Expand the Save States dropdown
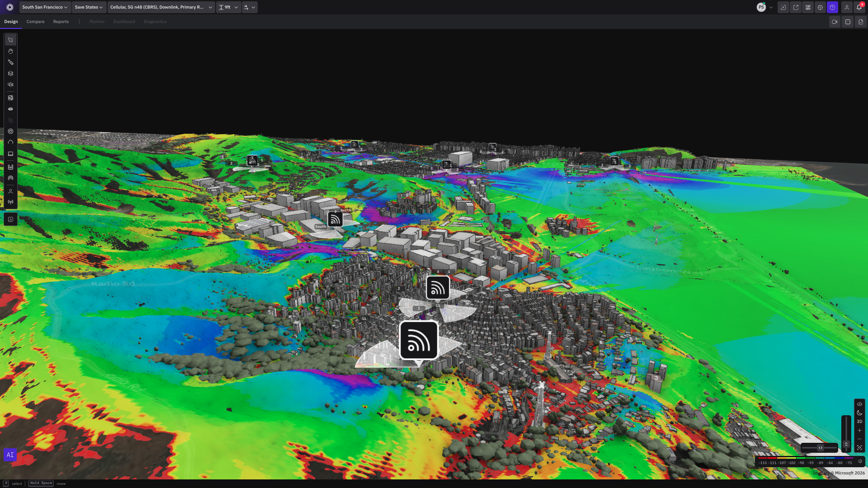Viewport: 868px width, 488px height. 89,7
